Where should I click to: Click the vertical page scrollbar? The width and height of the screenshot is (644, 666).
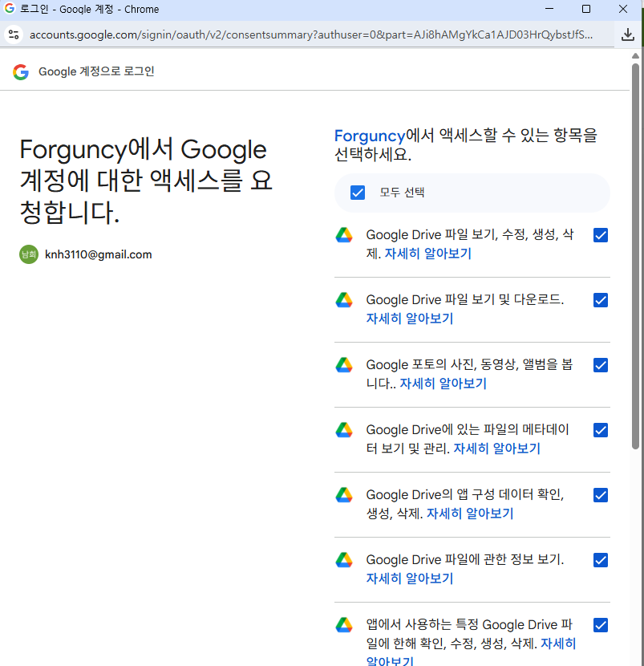(635, 256)
